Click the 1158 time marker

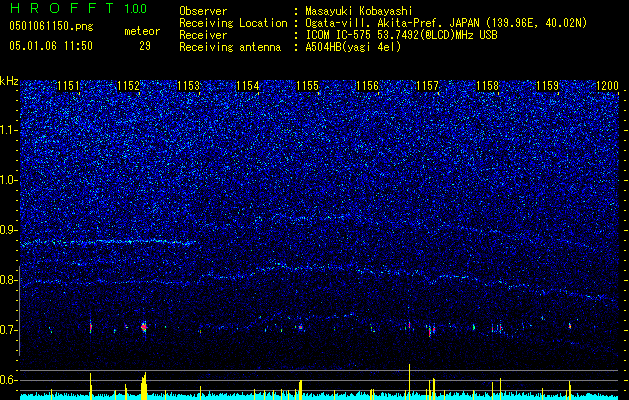pos(487,85)
